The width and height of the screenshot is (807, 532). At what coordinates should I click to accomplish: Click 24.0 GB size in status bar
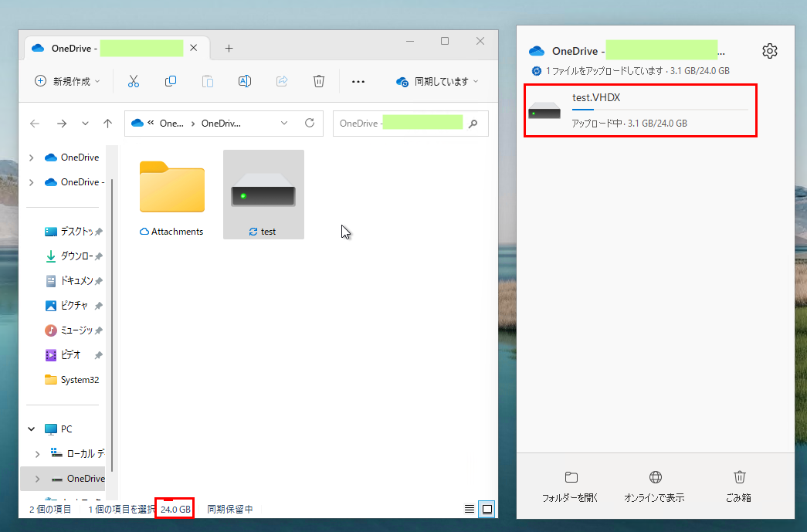coord(175,510)
